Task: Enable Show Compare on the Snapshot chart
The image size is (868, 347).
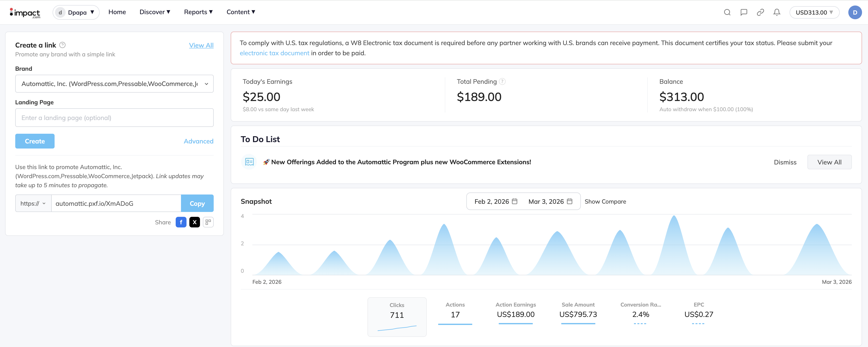Action: coord(605,201)
